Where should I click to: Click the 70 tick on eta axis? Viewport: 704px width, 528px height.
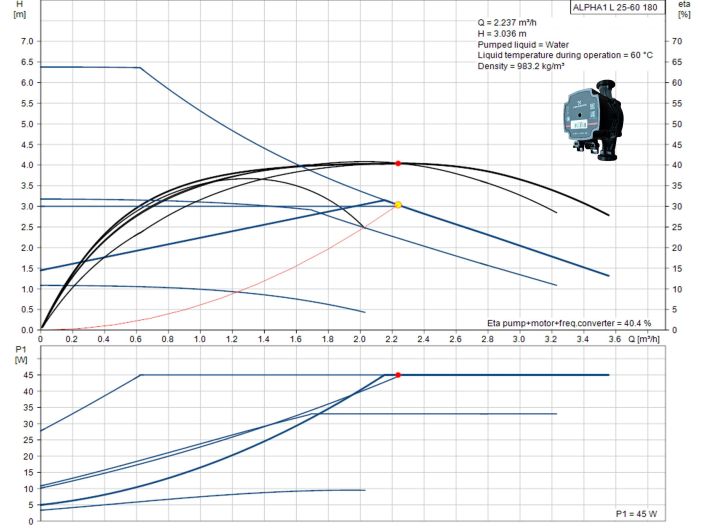(676, 41)
